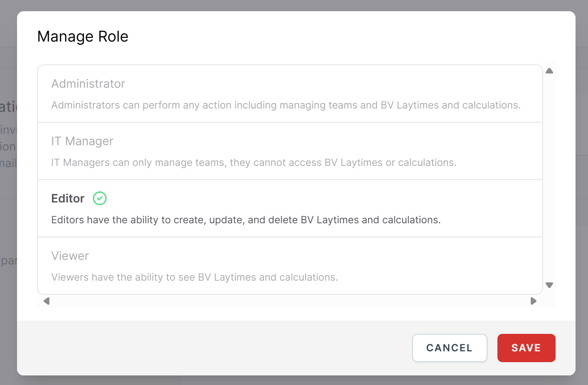Click the Editors description sentence
Image resolution: width=588 pixels, height=385 pixels.
[246, 220]
